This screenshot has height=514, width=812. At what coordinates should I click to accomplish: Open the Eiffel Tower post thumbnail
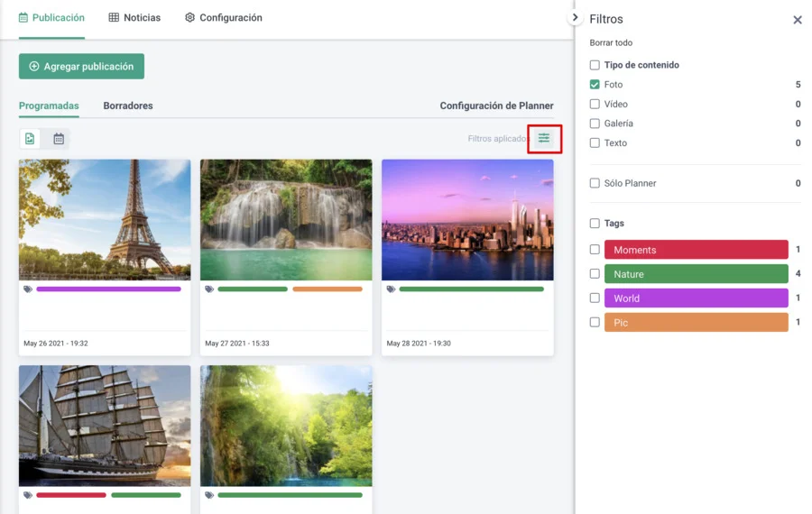point(105,220)
